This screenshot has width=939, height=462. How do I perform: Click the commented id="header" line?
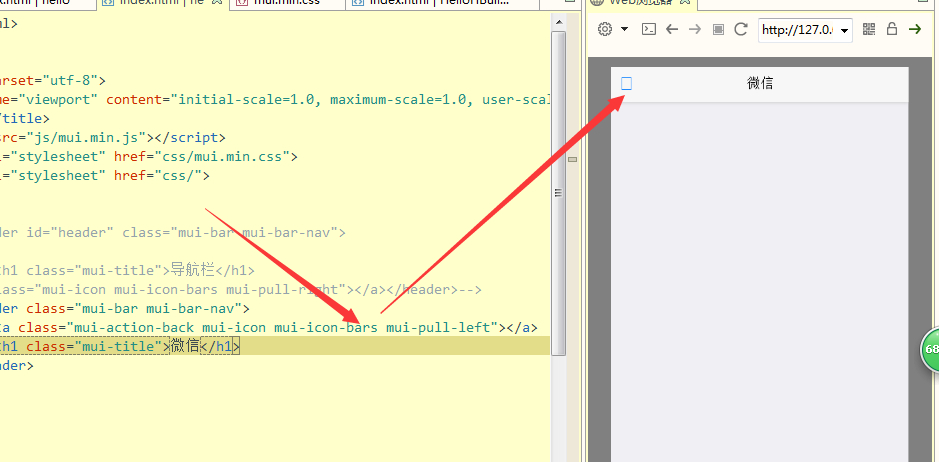[x=173, y=232]
